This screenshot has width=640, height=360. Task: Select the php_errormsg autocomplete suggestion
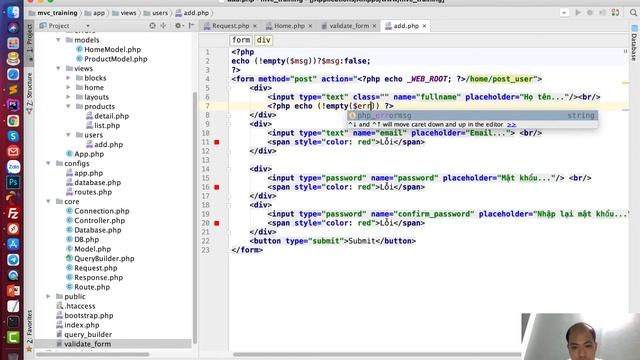pyautogui.click(x=473, y=116)
